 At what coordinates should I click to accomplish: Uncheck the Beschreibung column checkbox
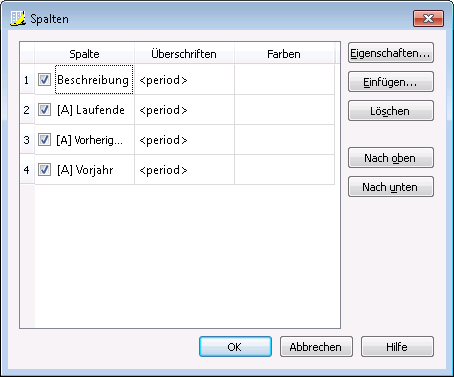[44, 80]
